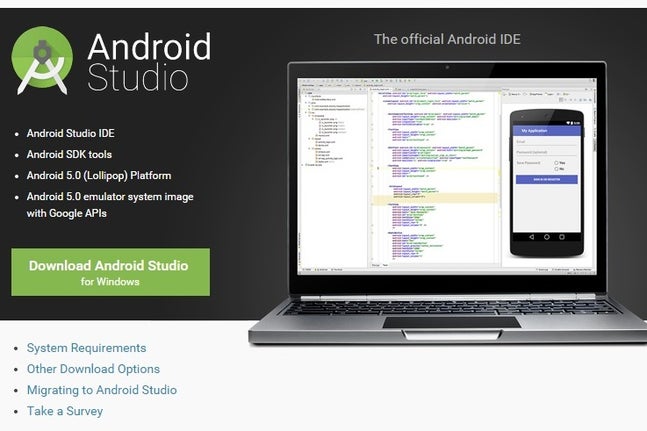Select the Yes radio button for Save Password
Image resolution: width=647 pixels, height=431 pixels.
coord(556,163)
